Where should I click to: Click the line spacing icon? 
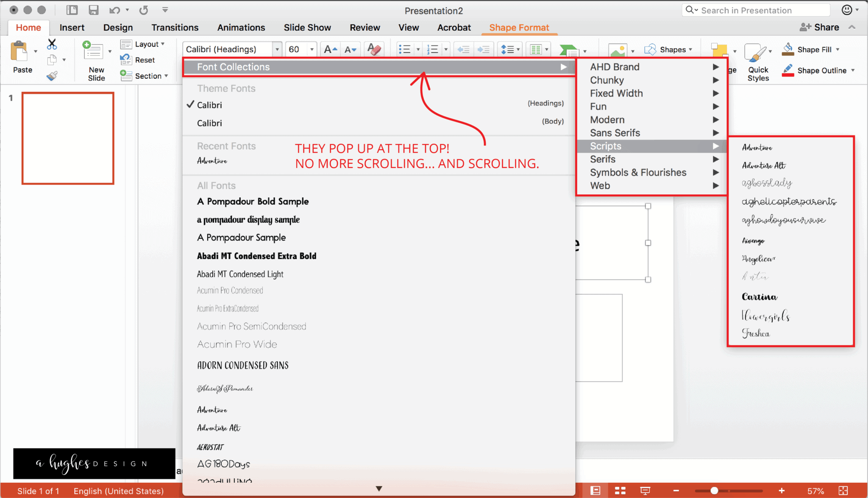tap(507, 50)
